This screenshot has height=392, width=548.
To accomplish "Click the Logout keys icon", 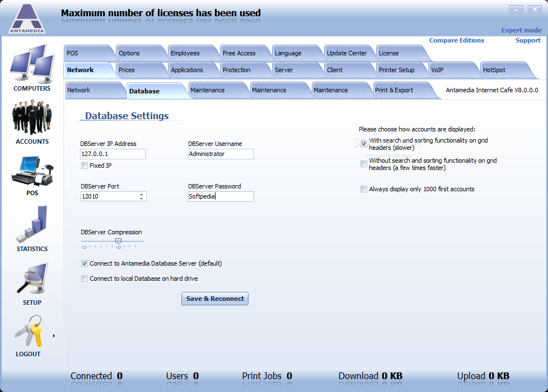I will [29, 331].
